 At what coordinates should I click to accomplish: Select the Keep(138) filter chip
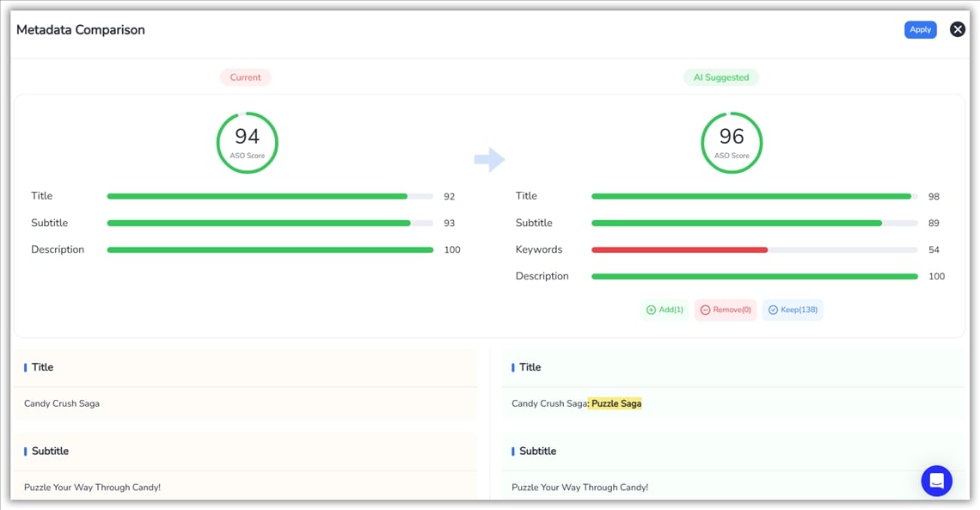tap(793, 310)
